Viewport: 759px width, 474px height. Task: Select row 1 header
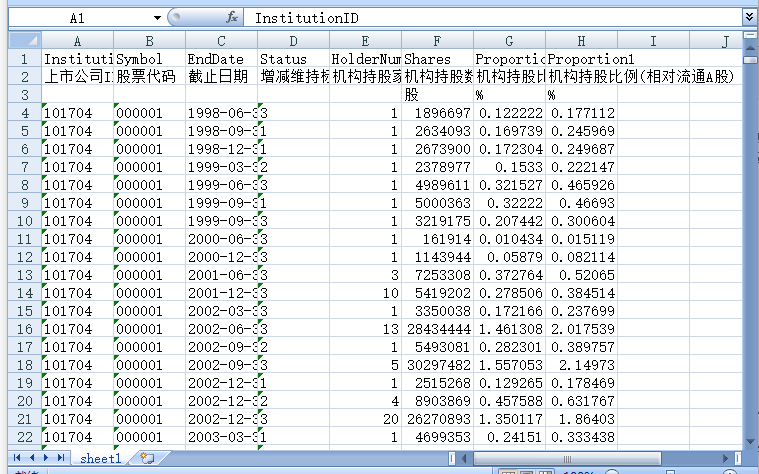point(25,59)
